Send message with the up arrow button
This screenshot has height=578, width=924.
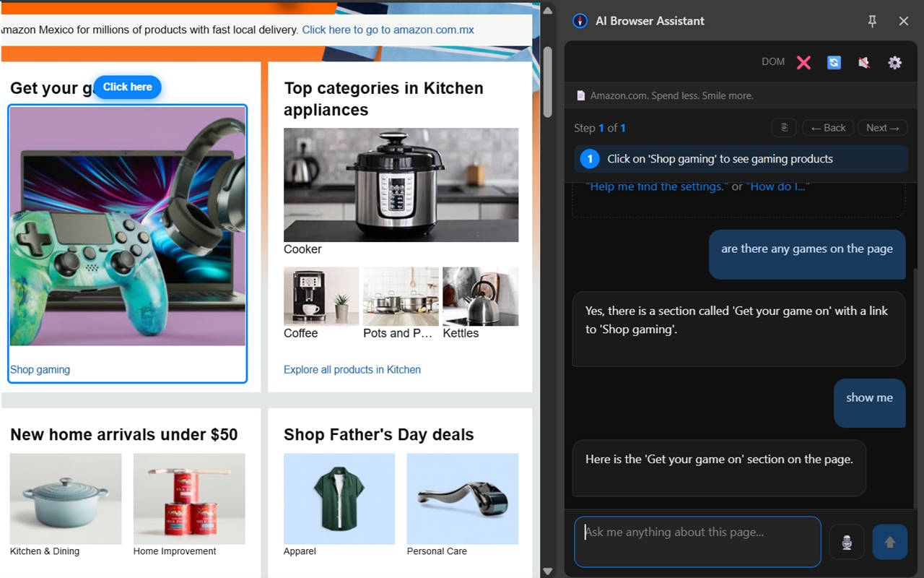tap(890, 542)
